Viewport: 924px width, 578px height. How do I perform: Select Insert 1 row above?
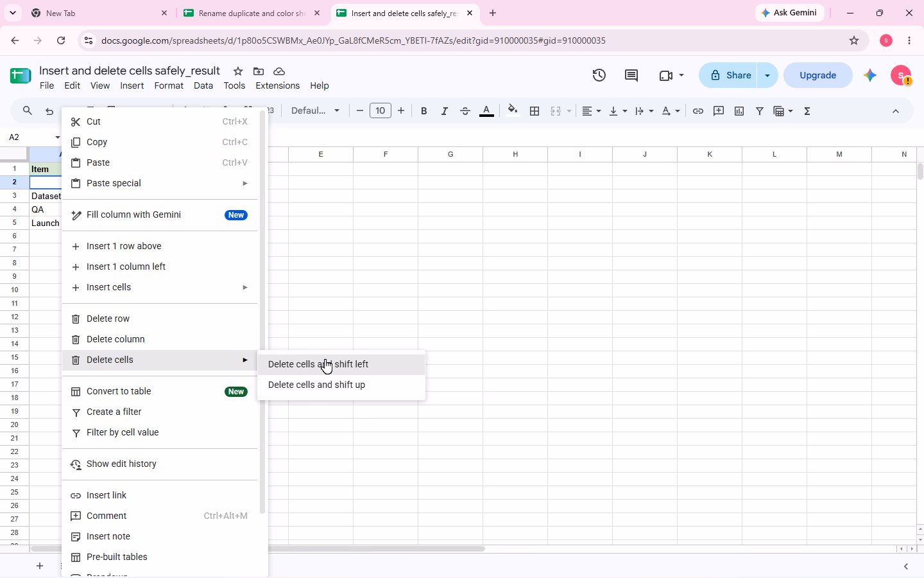coord(160,246)
